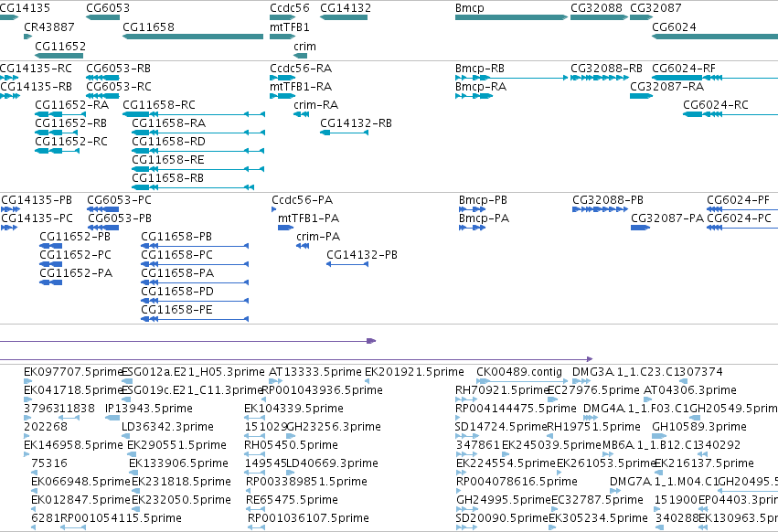Select the AT04306.3prime label
The height and width of the screenshot is (532, 778).
click(x=690, y=390)
